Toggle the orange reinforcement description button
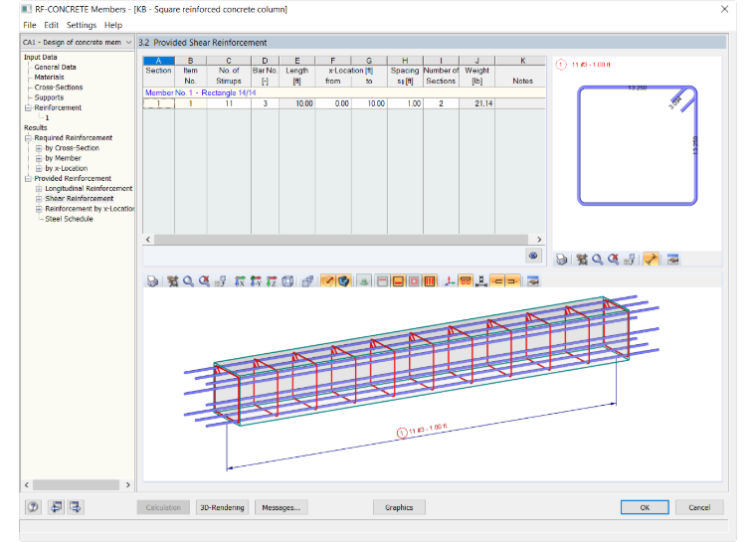This screenshot has height=542, width=756. pyautogui.click(x=466, y=281)
